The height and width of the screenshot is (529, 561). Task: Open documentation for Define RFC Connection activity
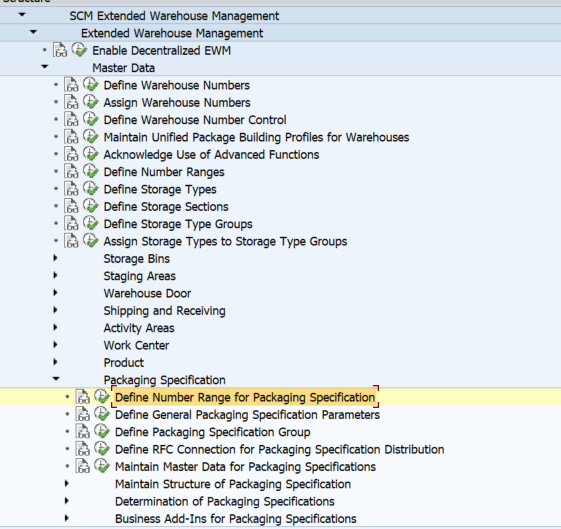tap(83, 449)
